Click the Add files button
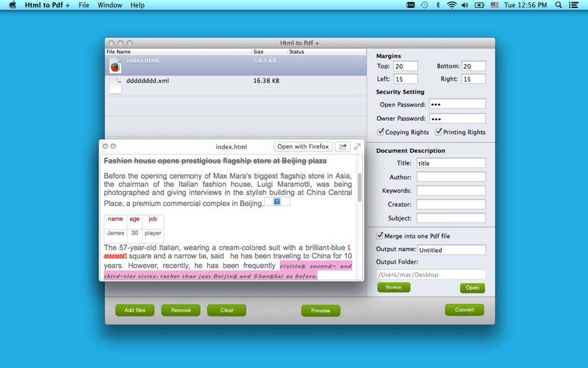588x368 pixels. pyautogui.click(x=135, y=310)
